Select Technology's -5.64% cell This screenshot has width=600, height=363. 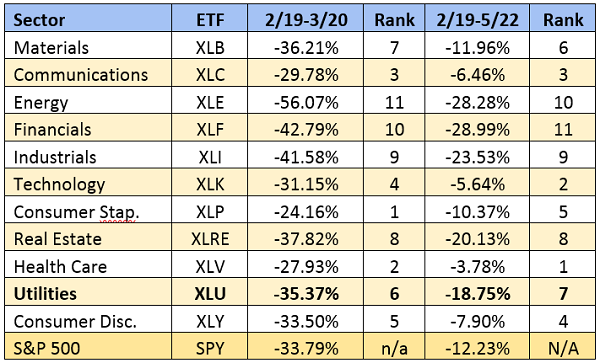pos(477,182)
